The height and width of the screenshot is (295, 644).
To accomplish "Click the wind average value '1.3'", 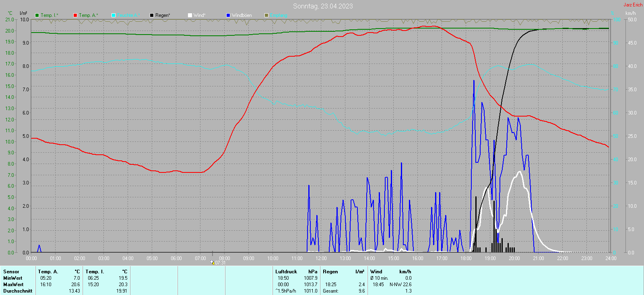I will point(409,291).
